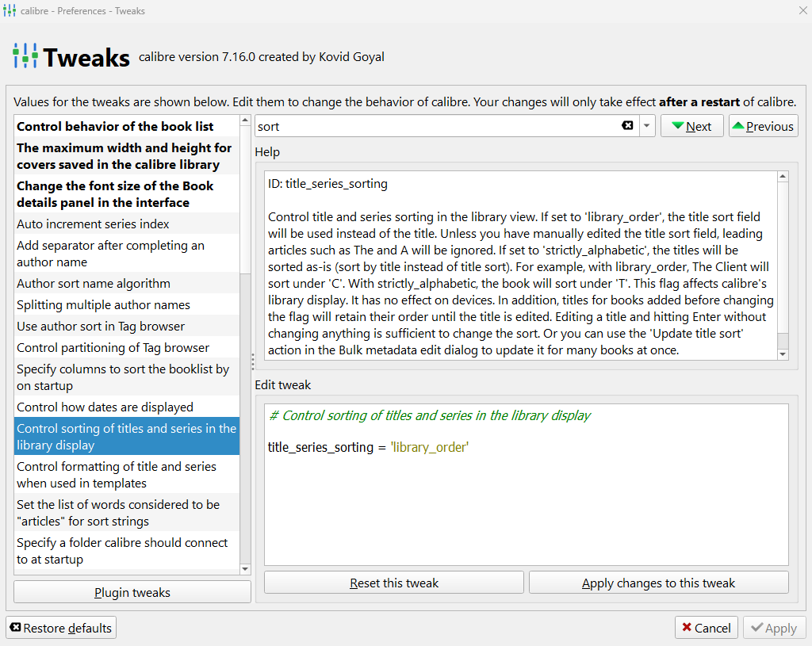Screen dimensions: 812x646
Task: Select 'Control sorting of titles and series' tweak
Action: pyautogui.click(x=127, y=437)
